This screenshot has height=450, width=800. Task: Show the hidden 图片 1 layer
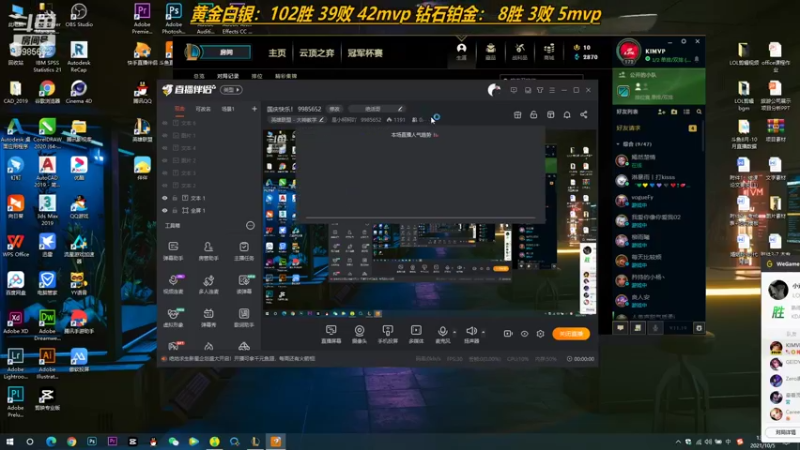pos(165,136)
